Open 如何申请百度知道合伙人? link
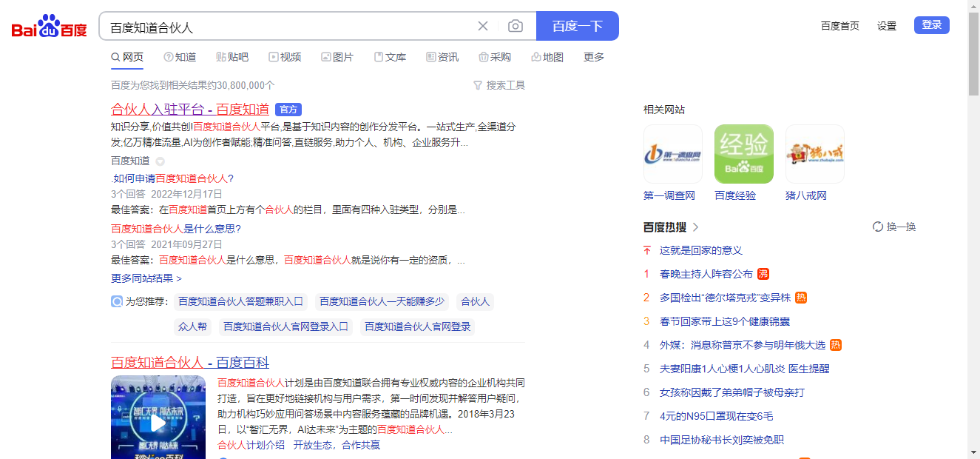The width and height of the screenshot is (980, 459). click(174, 178)
